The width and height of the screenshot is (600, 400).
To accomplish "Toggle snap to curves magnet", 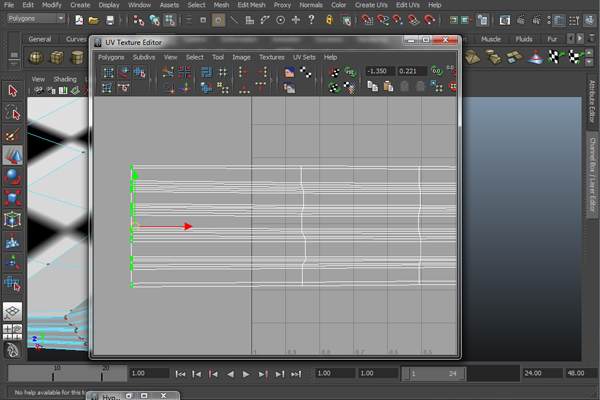I will pyautogui.click(x=383, y=20).
